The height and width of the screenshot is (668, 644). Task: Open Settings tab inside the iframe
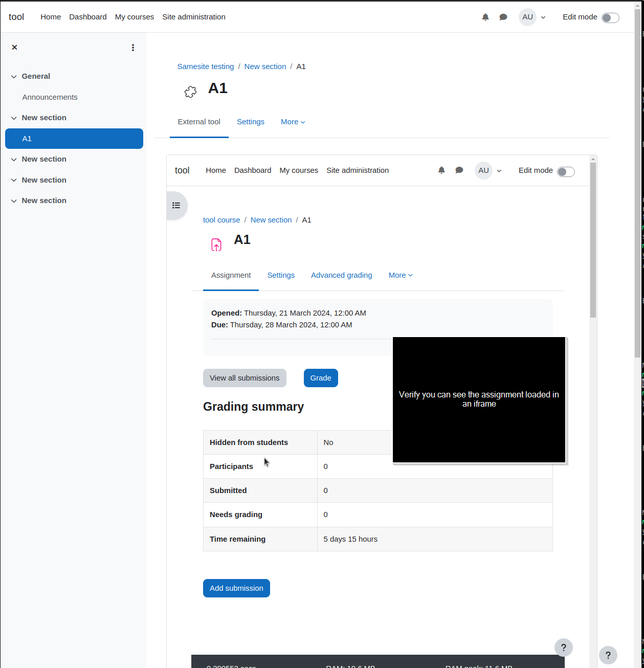point(281,275)
